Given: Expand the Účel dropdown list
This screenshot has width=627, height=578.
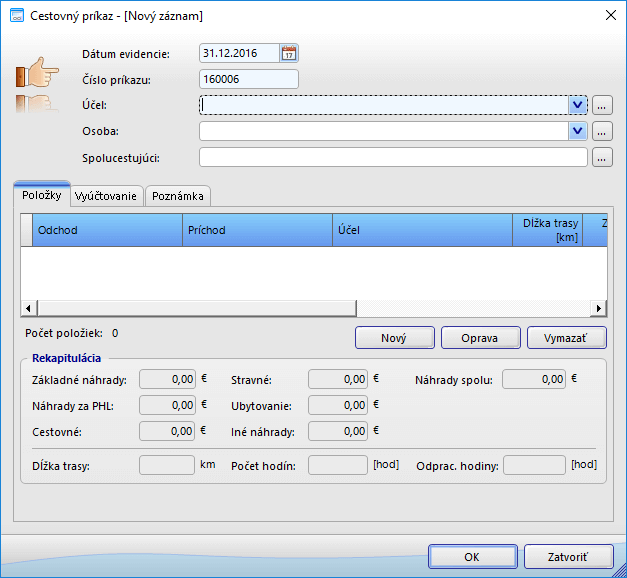Looking at the screenshot, I should [577, 105].
